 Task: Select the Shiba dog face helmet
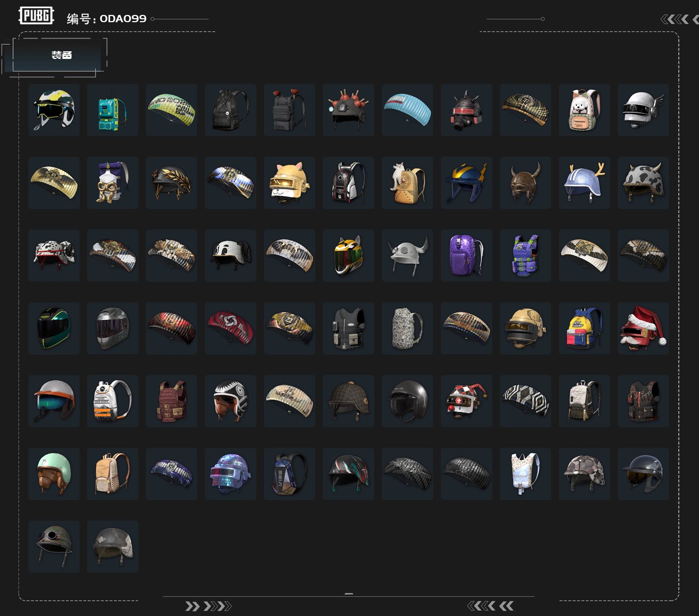[x=289, y=183]
